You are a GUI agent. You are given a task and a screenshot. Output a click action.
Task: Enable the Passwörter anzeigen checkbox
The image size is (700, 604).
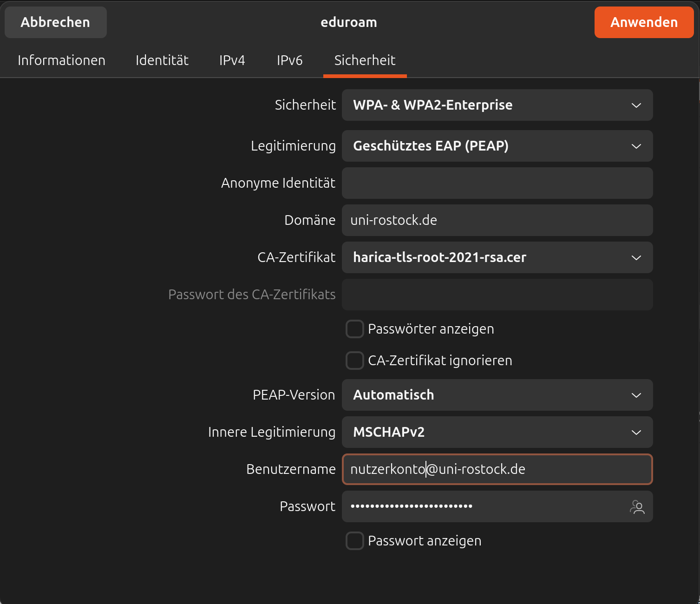[354, 329]
